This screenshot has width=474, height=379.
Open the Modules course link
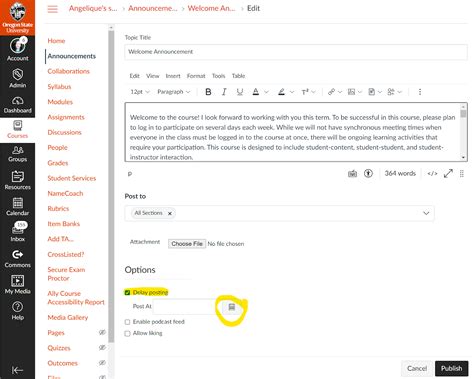pos(60,102)
